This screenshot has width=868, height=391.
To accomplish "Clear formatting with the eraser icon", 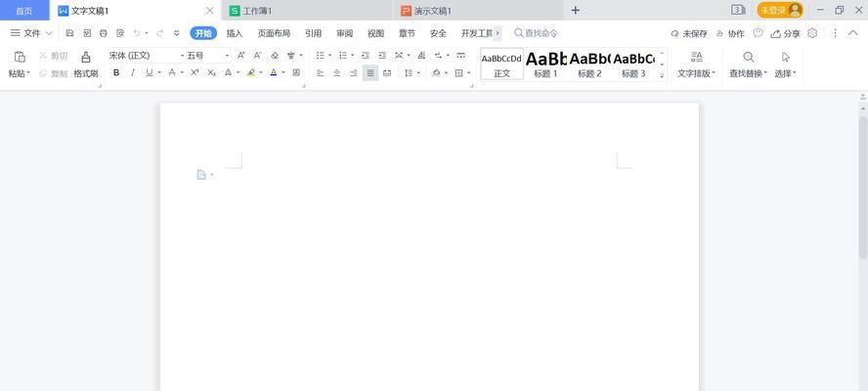I will (275, 56).
